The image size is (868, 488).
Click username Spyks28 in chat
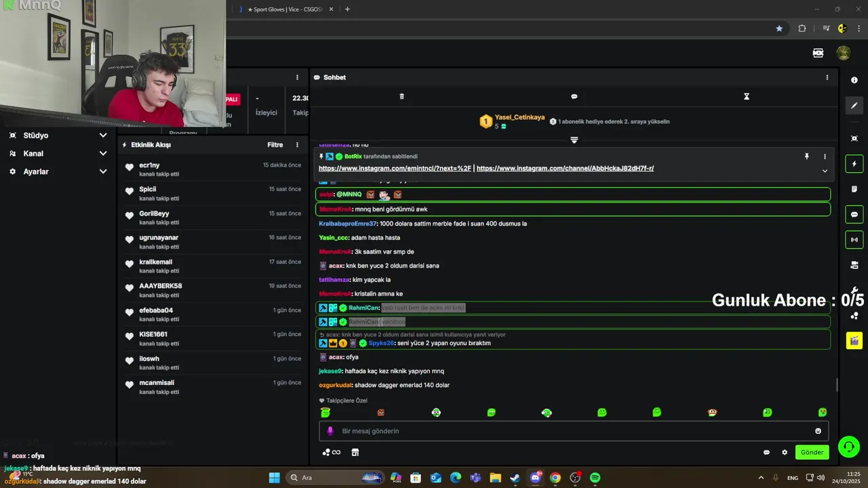click(381, 343)
